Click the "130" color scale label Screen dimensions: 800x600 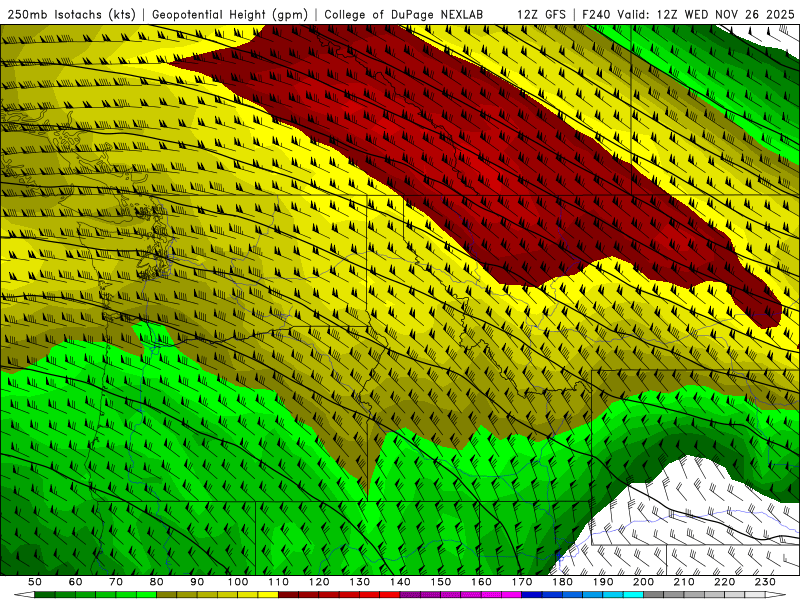(360, 582)
